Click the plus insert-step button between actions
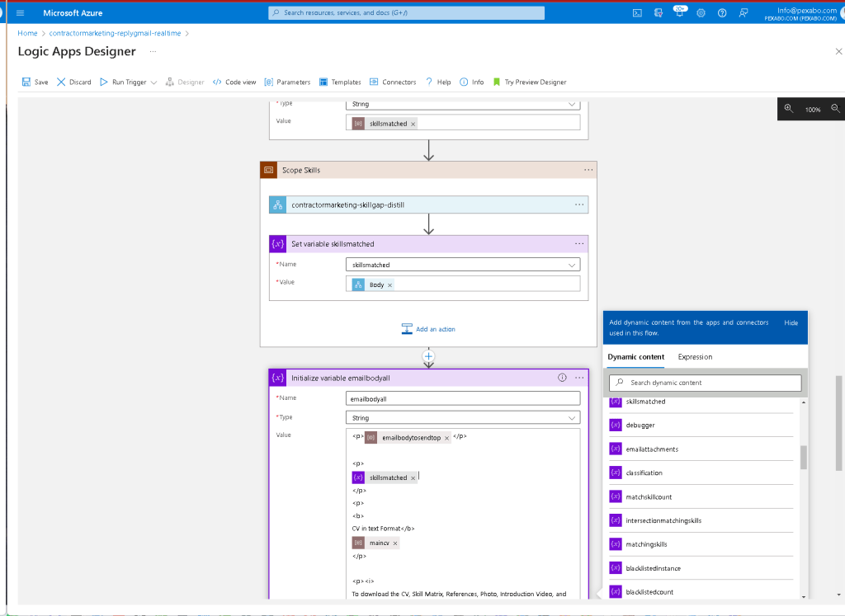Viewport: 845px width, 616px height. tap(428, 356)
